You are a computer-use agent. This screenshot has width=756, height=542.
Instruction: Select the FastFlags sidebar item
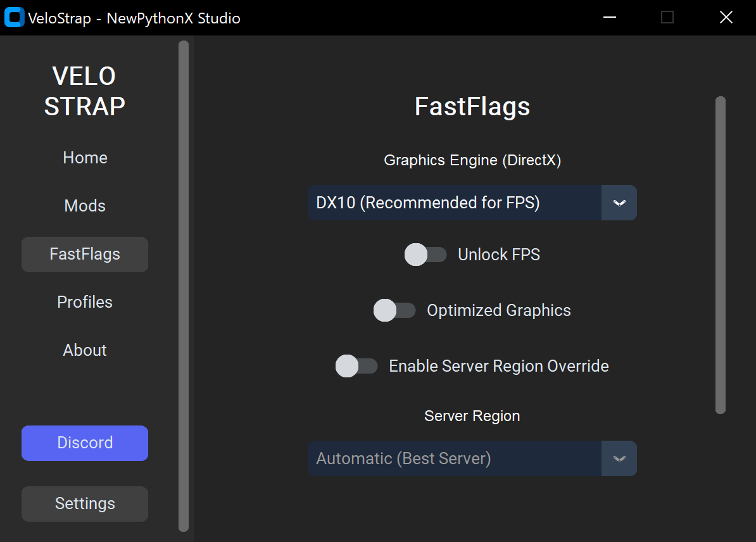coord(85,255)
